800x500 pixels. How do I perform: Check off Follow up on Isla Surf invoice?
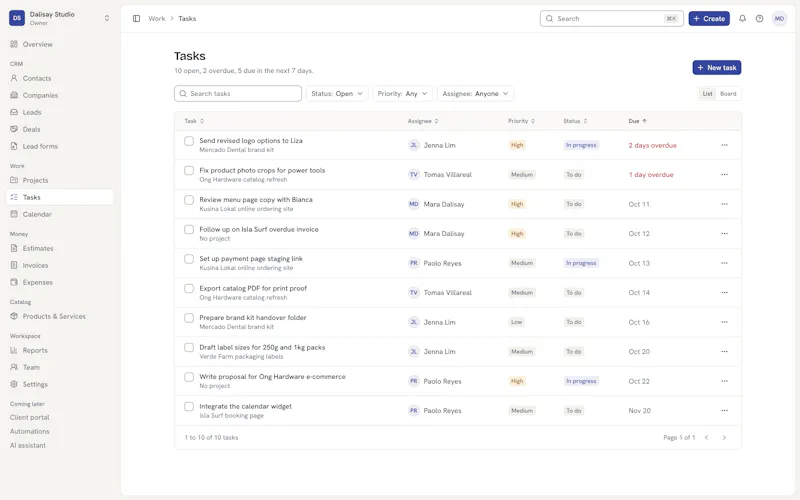point(189,230)
